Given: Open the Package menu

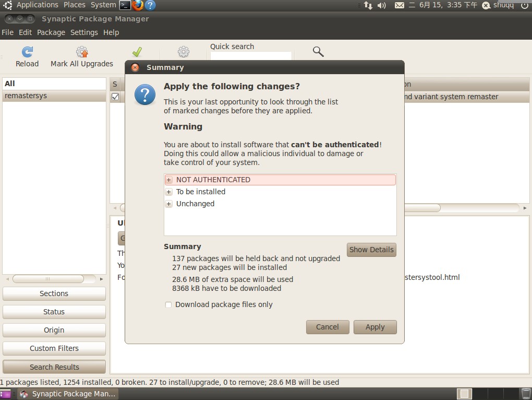Looking at the screenshot, I should (x=51, y=32).
